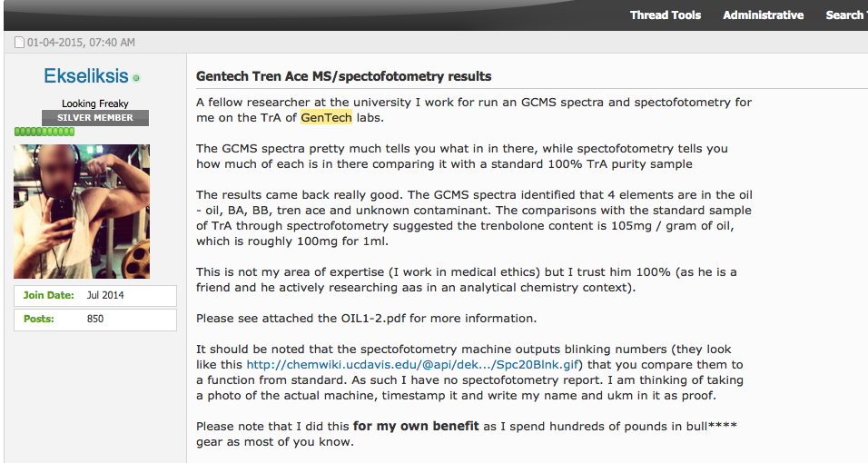Viewport: 868px width, 463px height.
Task: Open the Thread Tools menu
Action: pos(666,15)
